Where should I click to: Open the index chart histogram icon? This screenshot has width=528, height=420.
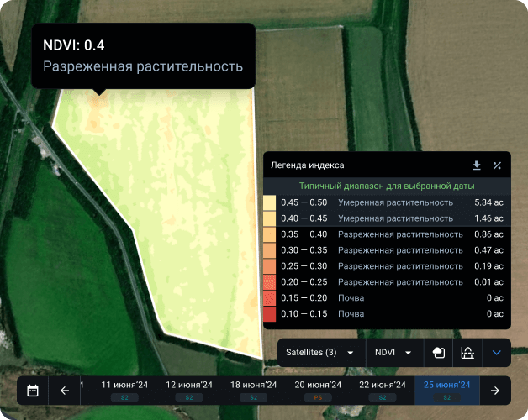click(x=467, y=353)
